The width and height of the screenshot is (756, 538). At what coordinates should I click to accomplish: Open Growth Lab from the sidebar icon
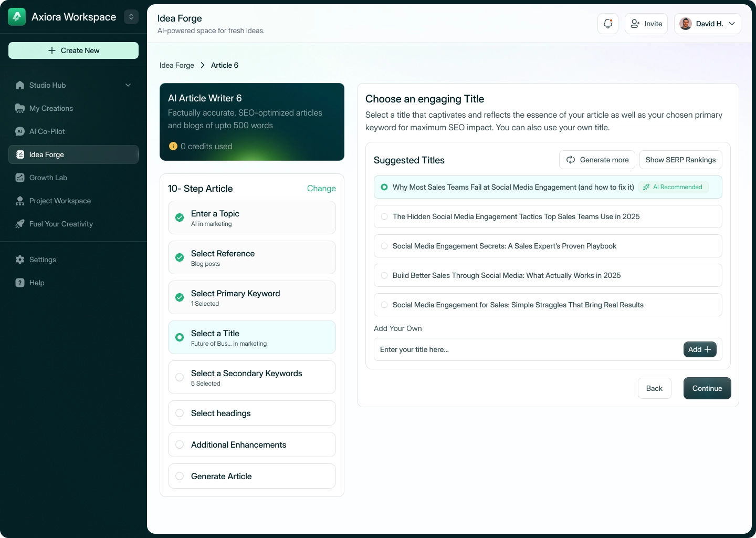pos(20,178)
